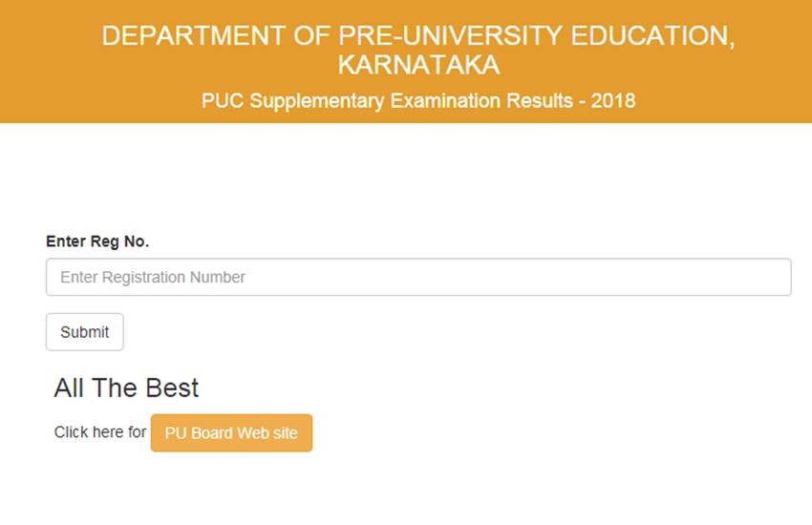
Task: Click the Enter Registration Number input field
Action: coord(418,277)
